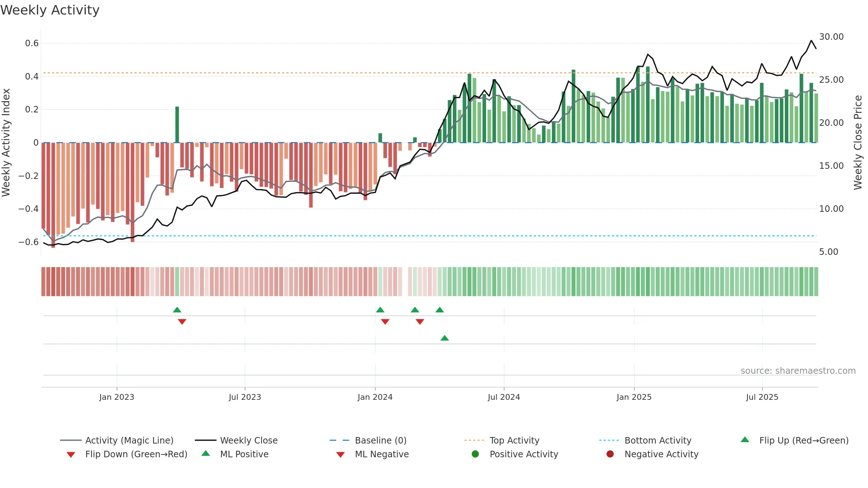Click the source: sharemaestro.com text
The image size is (868, 488).
(798, 371)
